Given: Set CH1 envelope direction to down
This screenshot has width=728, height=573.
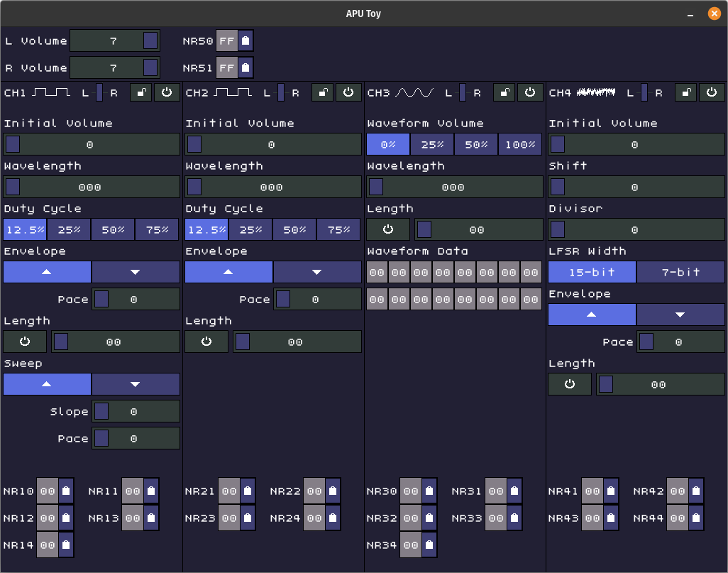Looking at the screenshot, I should tap(136, 273).
